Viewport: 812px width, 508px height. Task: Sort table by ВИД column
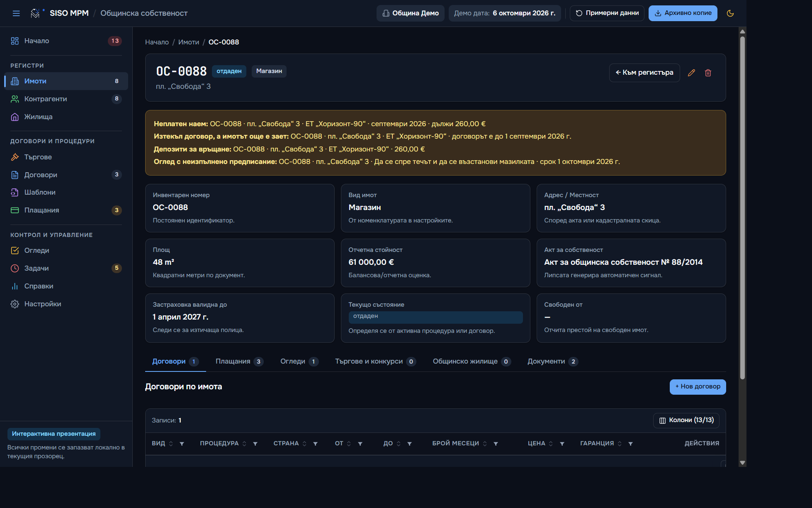[171, 444]
